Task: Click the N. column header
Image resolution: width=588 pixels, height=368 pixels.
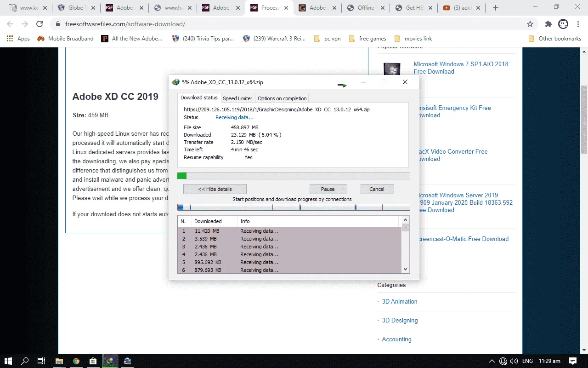Action: [184, 221]
